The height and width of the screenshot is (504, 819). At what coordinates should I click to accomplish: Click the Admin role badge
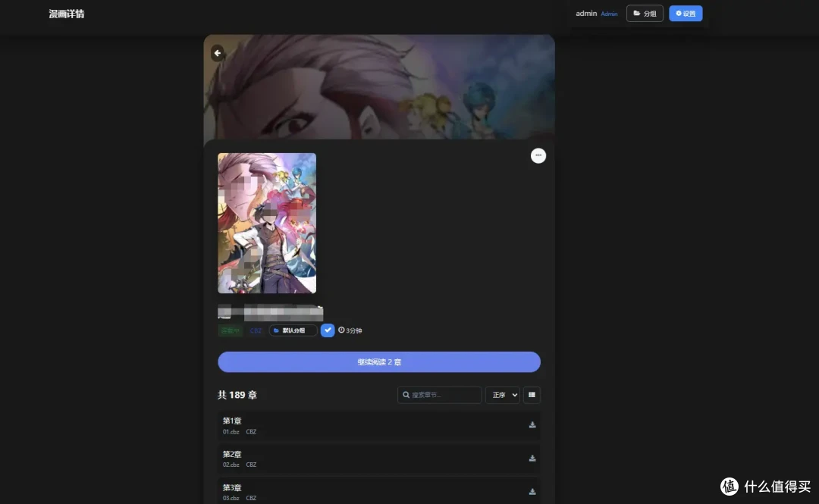[x=609, y=14]
